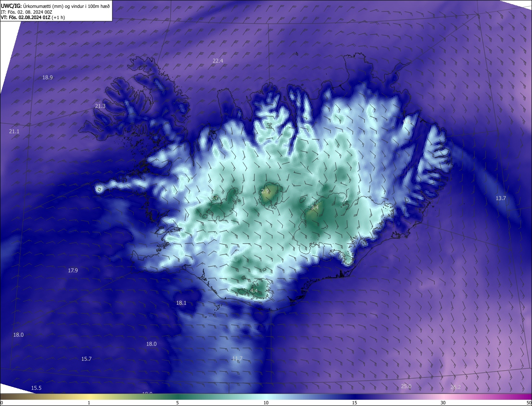Select the 18.9 value label on the map
The image size is (532, 406).
click(x=48, y=77)
